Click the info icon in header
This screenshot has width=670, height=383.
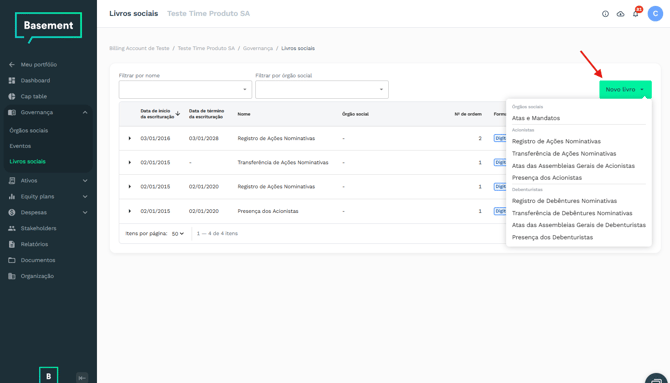tap(605, 14)
